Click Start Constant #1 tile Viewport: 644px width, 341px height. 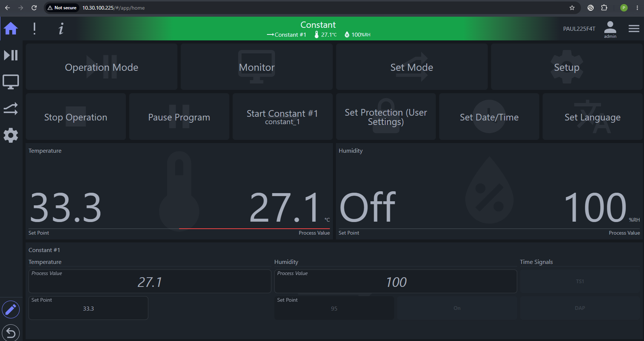pos(283,117)
